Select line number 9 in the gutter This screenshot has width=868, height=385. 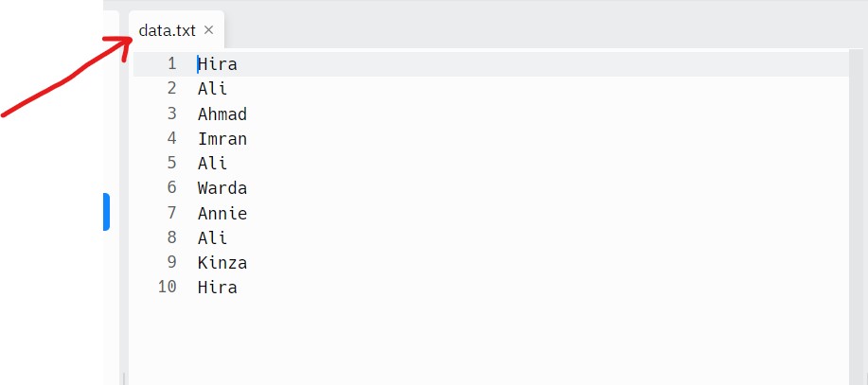pos(171,262)
